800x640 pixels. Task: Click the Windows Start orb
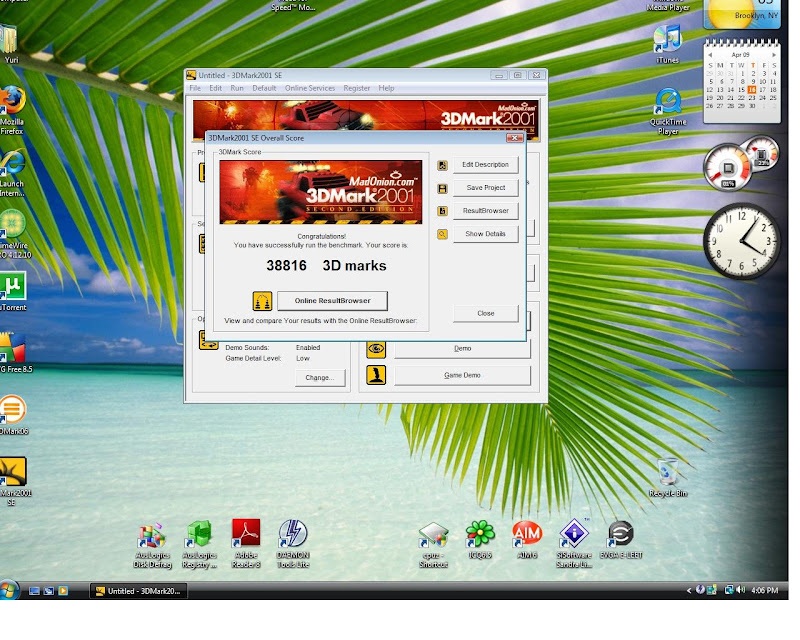[8, 590]
